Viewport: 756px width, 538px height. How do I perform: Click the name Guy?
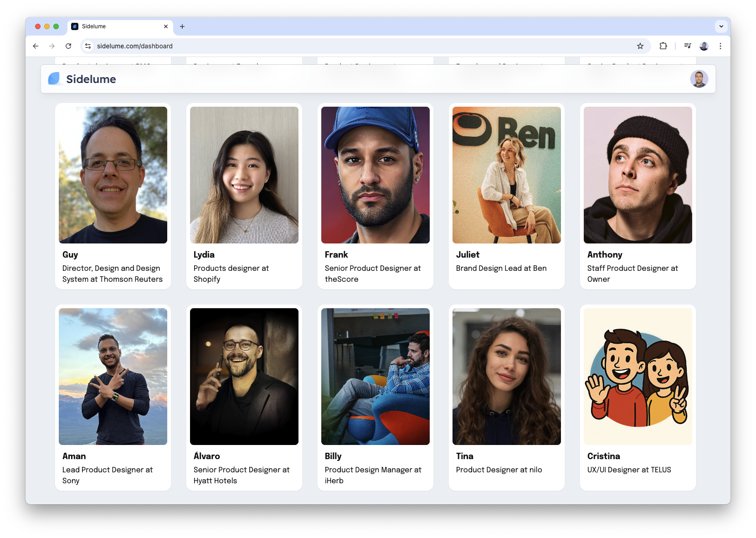[70, 255]
